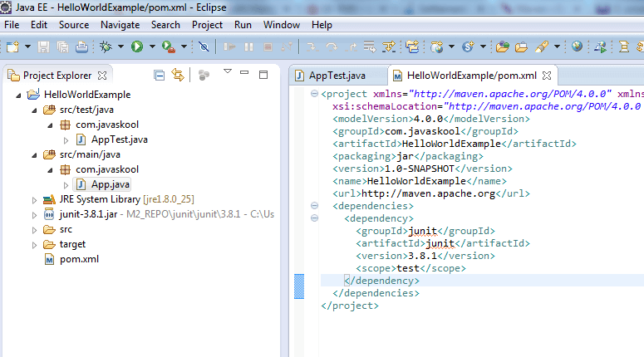This screenshot has height=357, width=644.
Task: Click Collapse All in Project Explorer
Action: (160, 76)
